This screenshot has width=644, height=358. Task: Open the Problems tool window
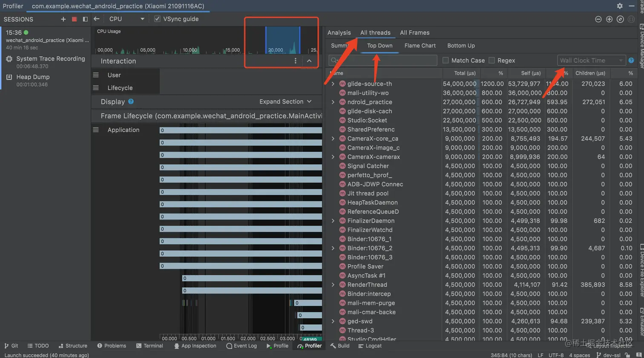click(x=112, y=346)
